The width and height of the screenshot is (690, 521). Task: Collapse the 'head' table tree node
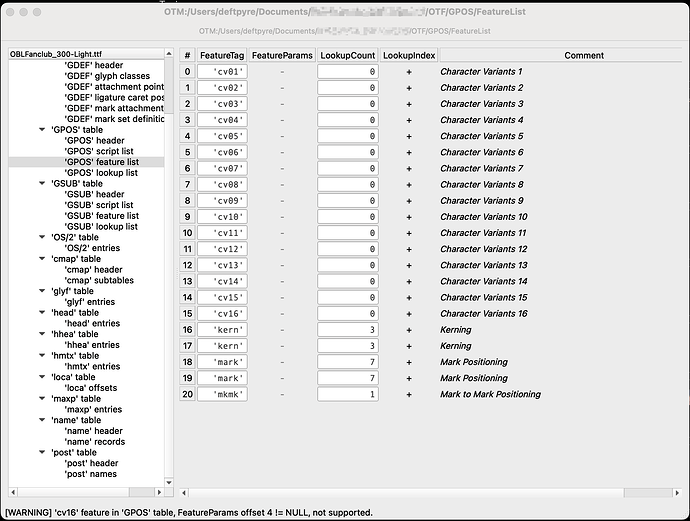point(42,312)
